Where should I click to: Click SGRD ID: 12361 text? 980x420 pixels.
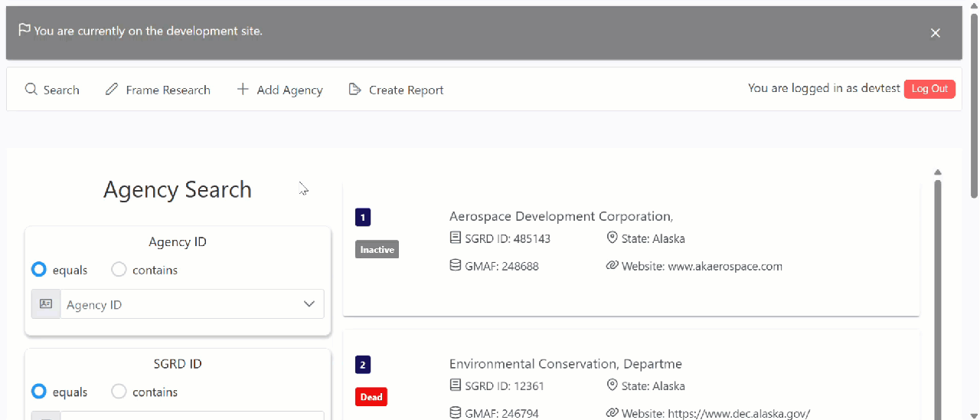505,386
